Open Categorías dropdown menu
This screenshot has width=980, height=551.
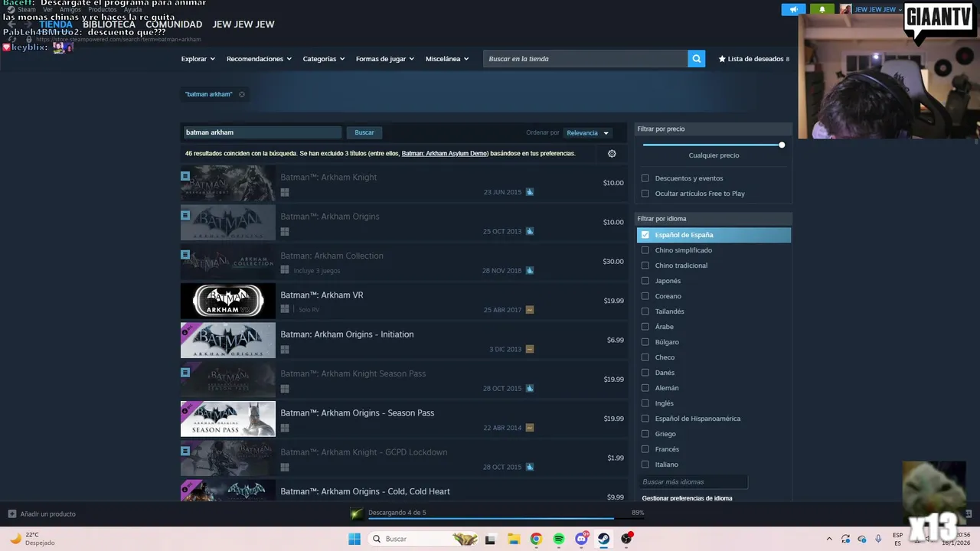pos(323,59)
